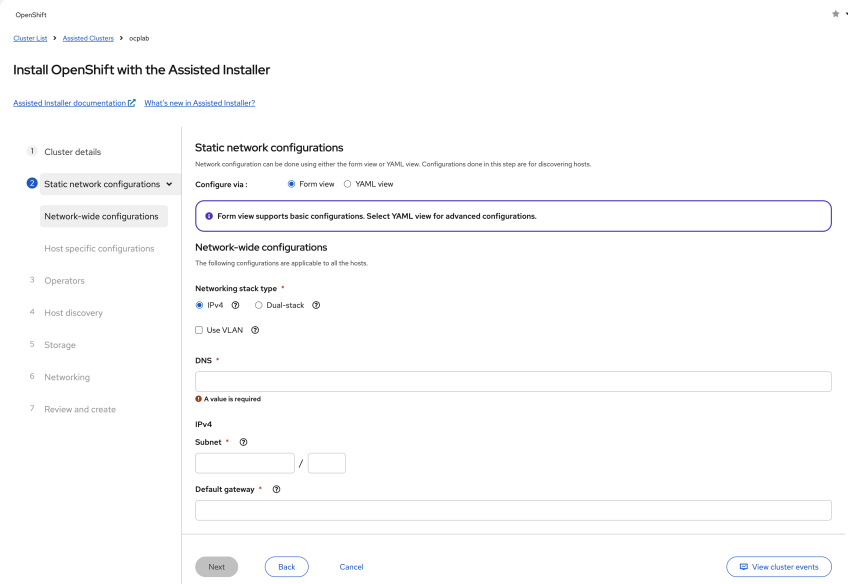
Task: Collapse the Static network configurations step chevron
Action: point(168,183)
